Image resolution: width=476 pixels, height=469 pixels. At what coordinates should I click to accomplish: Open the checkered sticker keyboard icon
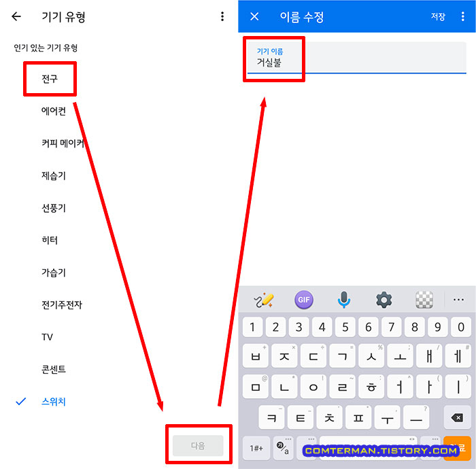tap(424, 300)
